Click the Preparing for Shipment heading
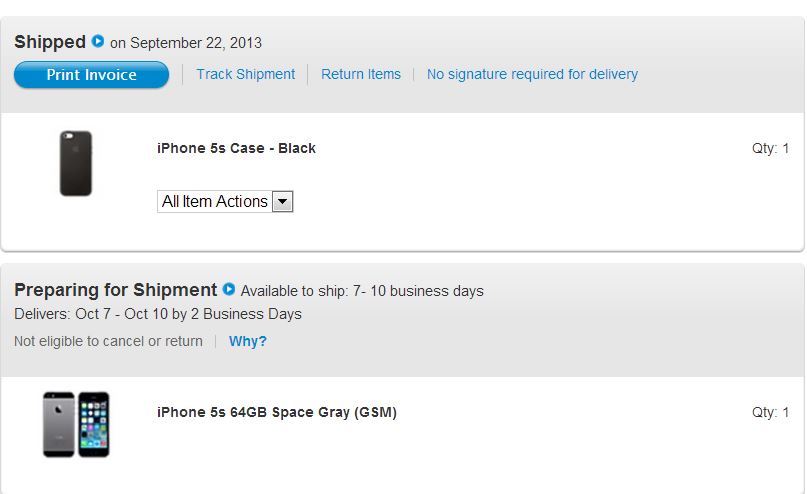The width and height of the screenshot is (807, 494). pos(116,290)
